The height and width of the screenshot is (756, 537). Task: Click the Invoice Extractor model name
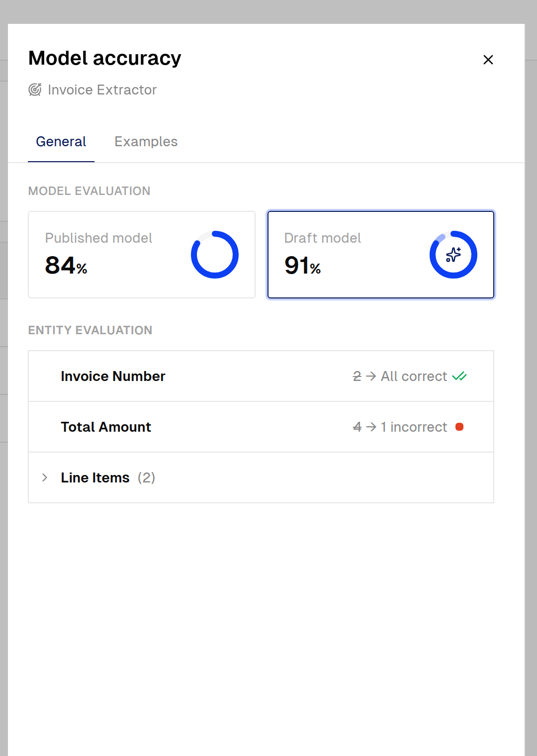point(102,90)
